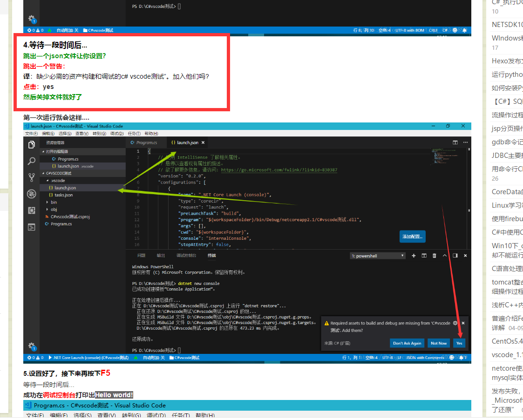Click the editor minimap code preview
The width and height of the screenshot is (523, 420).
(x=446, y=156)
